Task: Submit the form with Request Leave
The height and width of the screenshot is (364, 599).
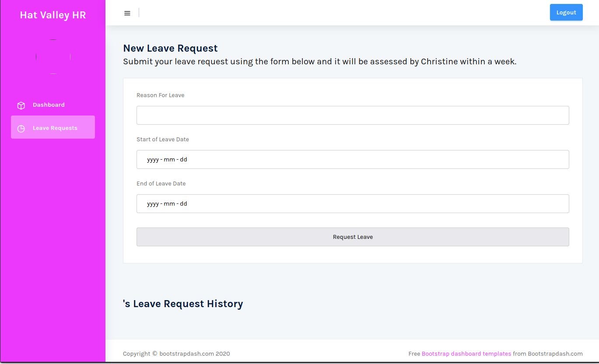Action: click(353, 237)
